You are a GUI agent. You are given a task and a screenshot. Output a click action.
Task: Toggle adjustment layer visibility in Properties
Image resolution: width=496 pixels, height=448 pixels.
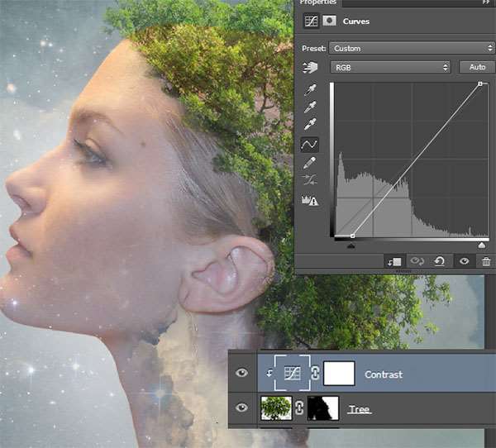point(465,261)
